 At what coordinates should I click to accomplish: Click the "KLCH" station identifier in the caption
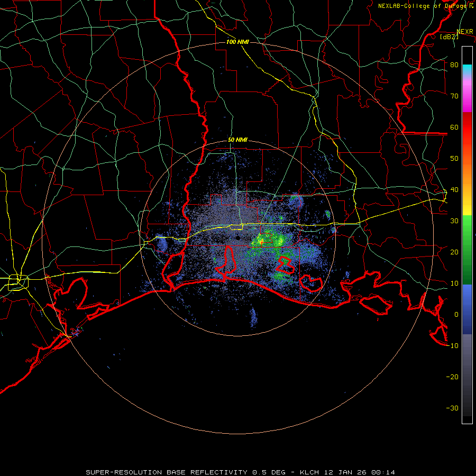[x=309, y=472]
